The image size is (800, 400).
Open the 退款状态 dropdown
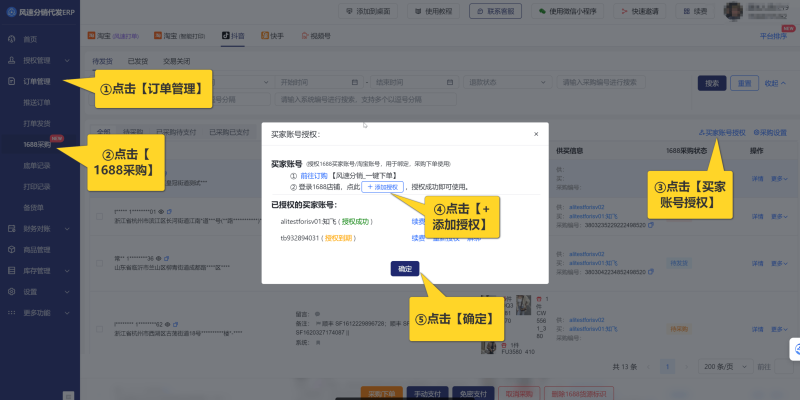tap(510, 82)
